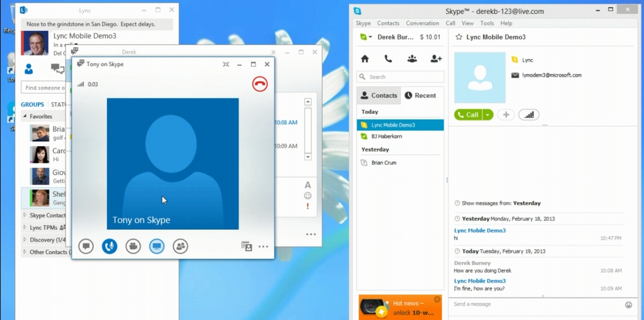Click the Lync user profile photo

pyautogui.click(x=35, y=43)
